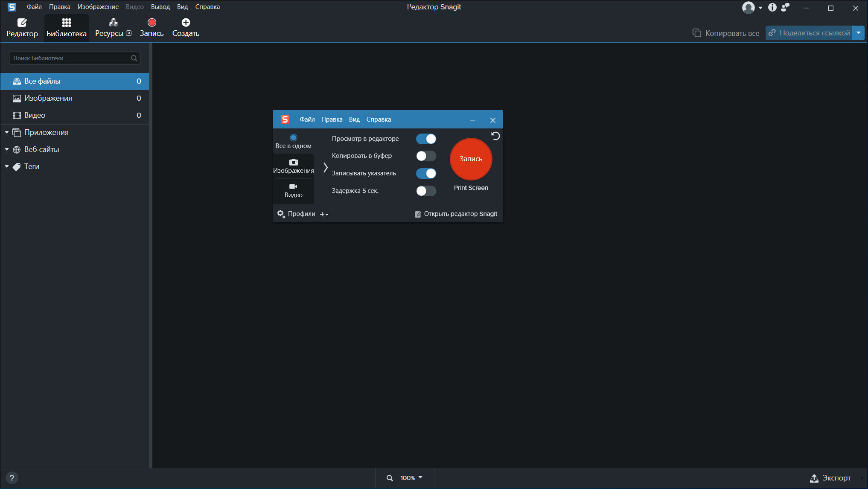Open the Правка menu in editor
Image resolution: width=868 pixels, height=489 pixels.
tap(60, 7)
